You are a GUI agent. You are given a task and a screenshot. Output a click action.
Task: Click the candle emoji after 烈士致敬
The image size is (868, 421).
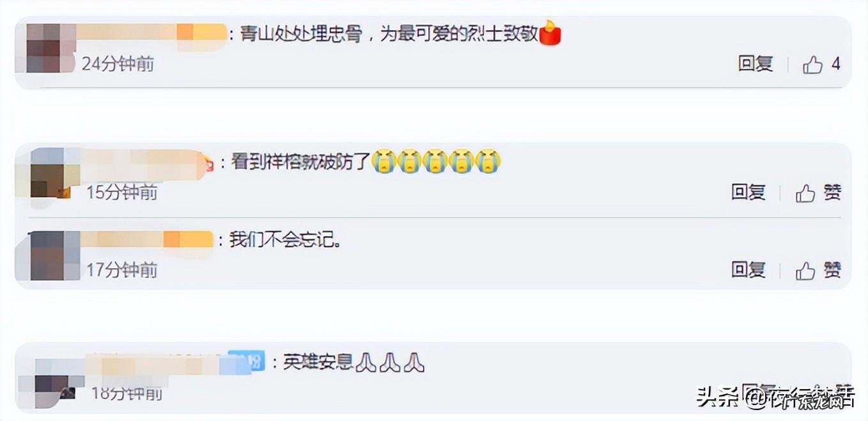click(x=550, y=33)
